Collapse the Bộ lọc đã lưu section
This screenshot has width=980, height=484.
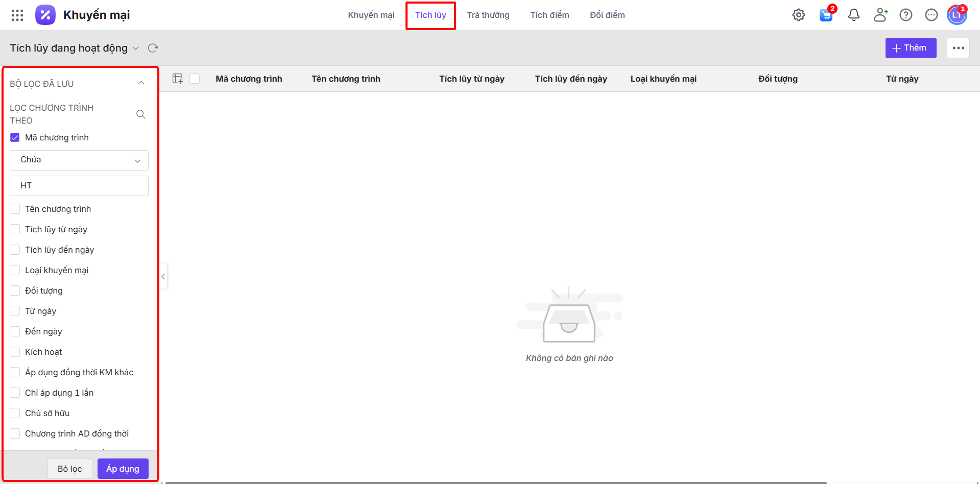(x=141, y=83)
